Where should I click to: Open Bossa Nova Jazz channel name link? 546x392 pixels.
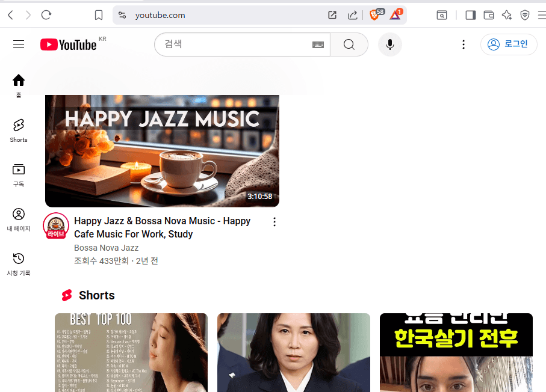pyautogui.click(x=106, y=248)
